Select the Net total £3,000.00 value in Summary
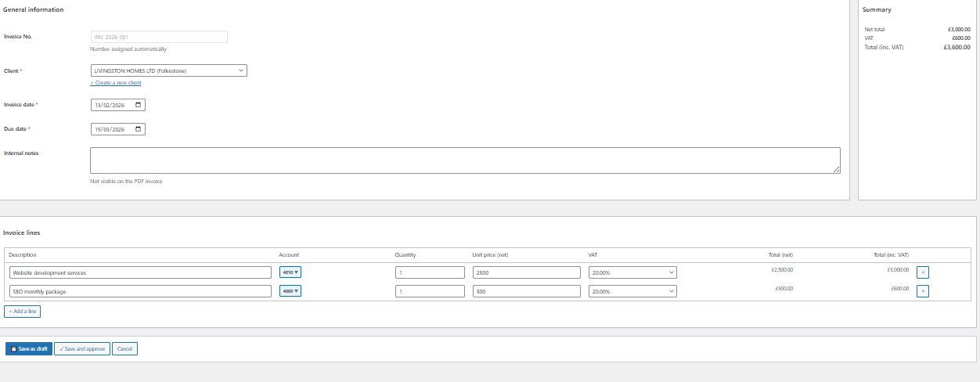980x382 pixels. [959, 29]
